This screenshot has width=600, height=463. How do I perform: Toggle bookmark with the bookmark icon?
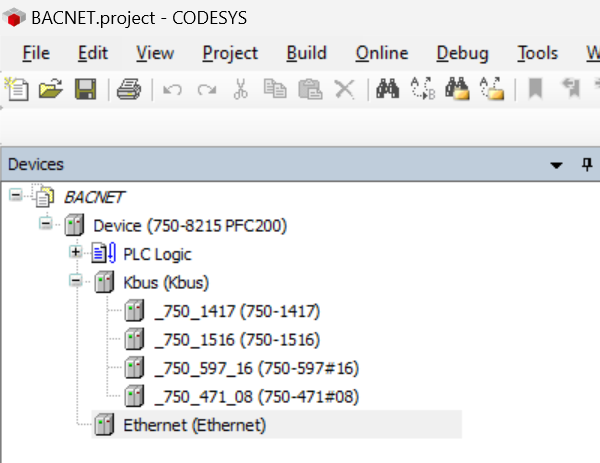click(535, 89)
